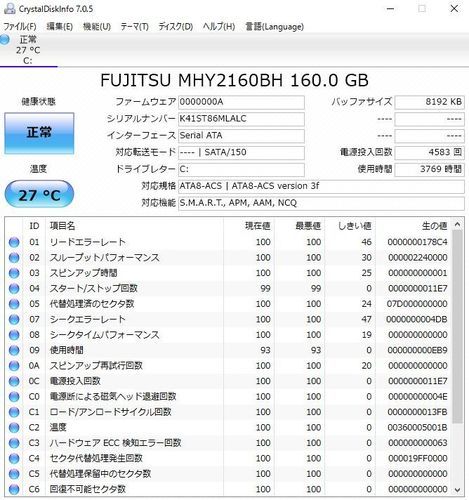Click the 電源投入回数 field 4583 回

[x=429, y=153]
